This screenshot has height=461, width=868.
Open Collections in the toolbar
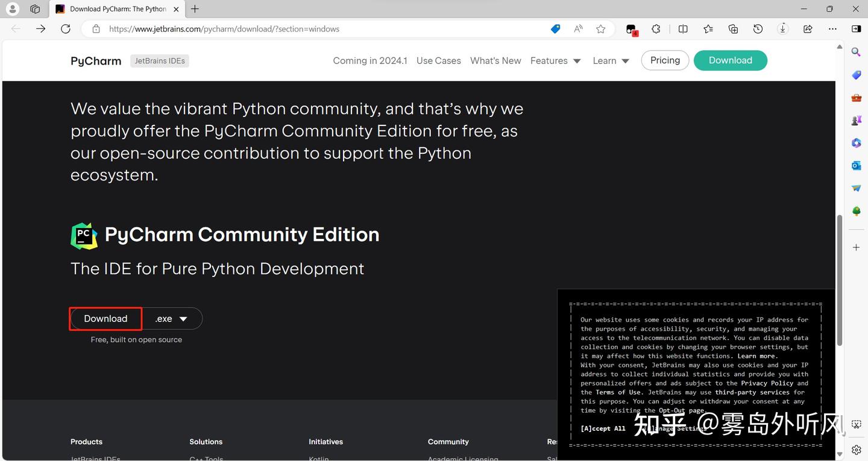point(732,28)
